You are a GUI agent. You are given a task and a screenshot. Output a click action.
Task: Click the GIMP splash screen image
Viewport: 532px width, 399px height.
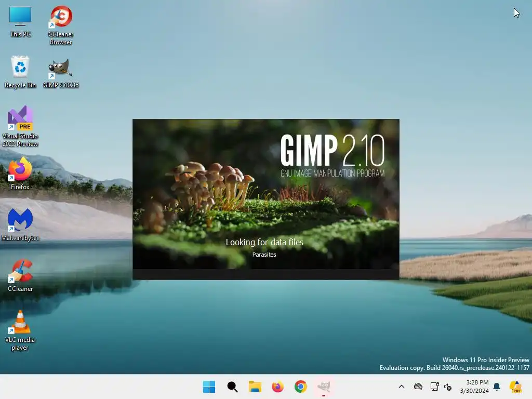266,194
